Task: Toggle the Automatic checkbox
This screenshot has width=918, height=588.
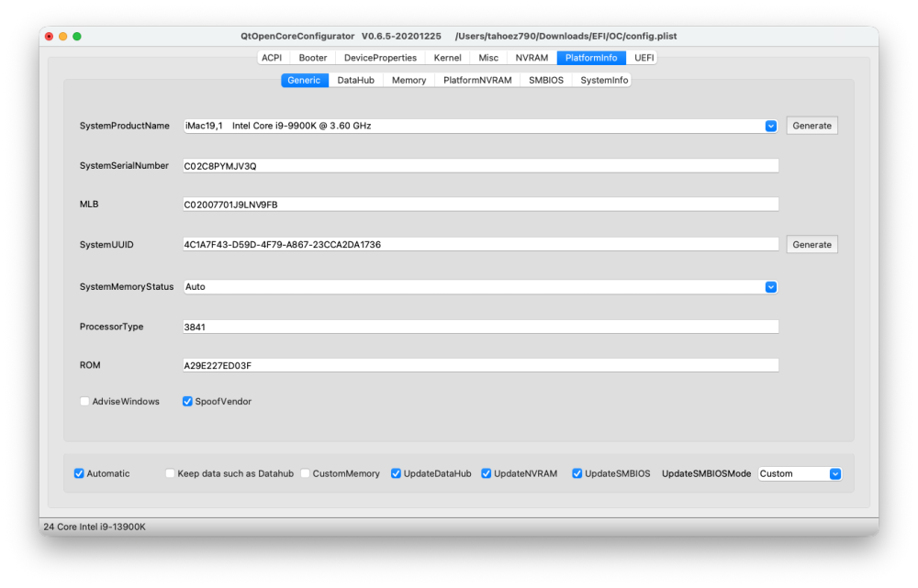Action: coord(79,473)
